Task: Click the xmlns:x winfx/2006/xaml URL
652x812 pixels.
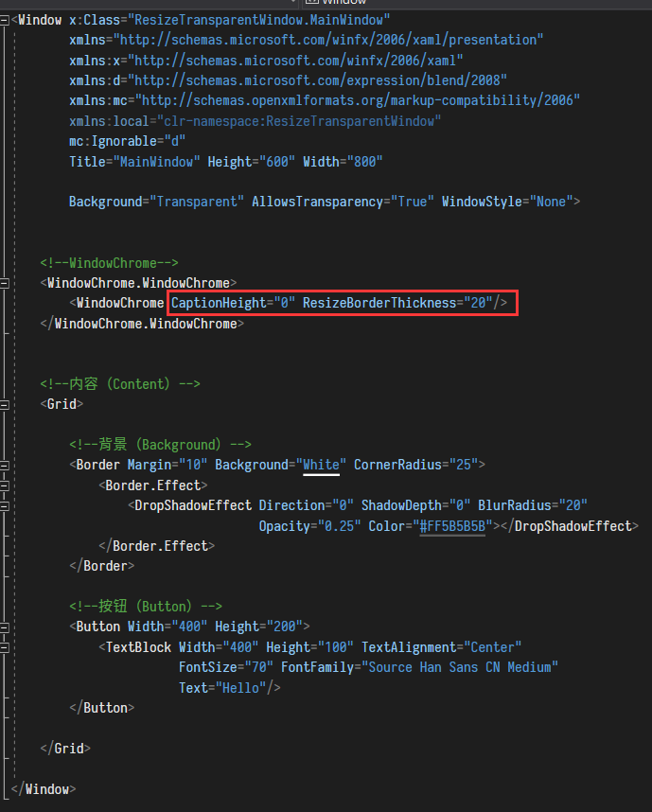Action: [x=295, y=61]
